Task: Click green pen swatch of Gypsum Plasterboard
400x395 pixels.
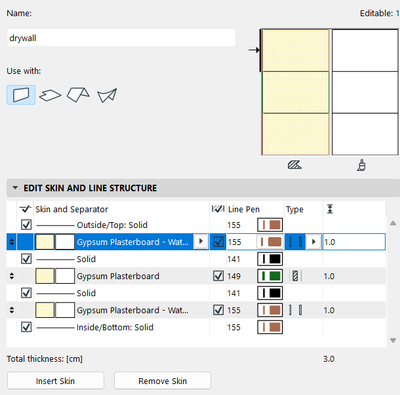Action: pos(270,276)
